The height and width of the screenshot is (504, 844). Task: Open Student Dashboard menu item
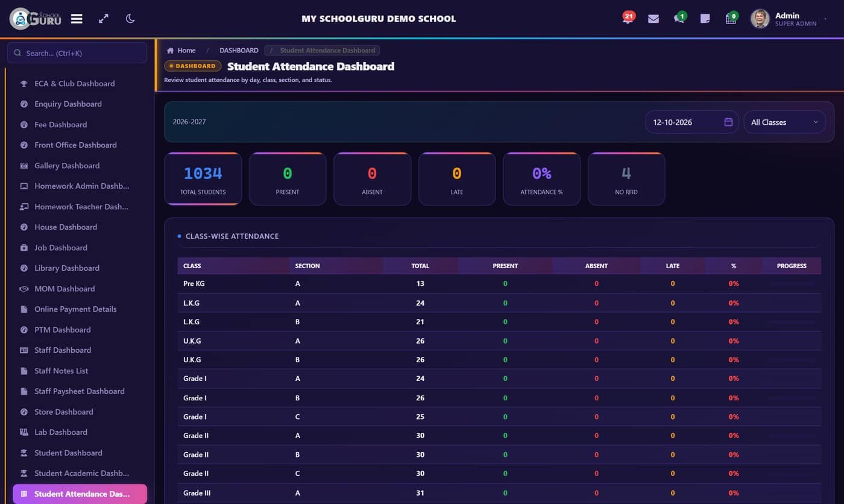[80, 453]
